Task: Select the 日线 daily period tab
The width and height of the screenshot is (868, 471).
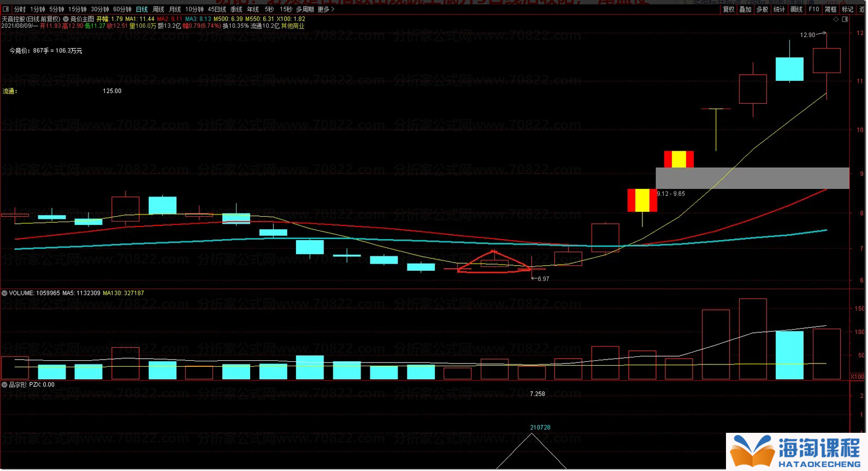Action: point(142,9)
